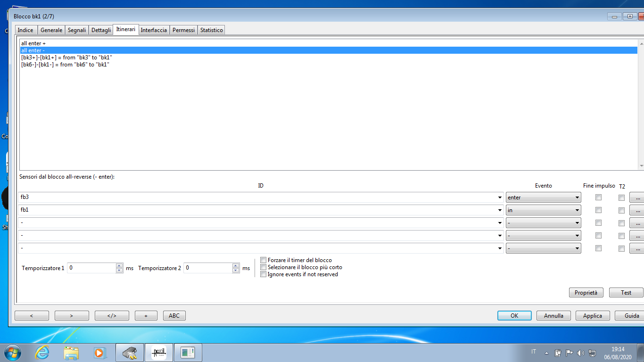
Task: Click the Applica button
Action: pos(592,316)
